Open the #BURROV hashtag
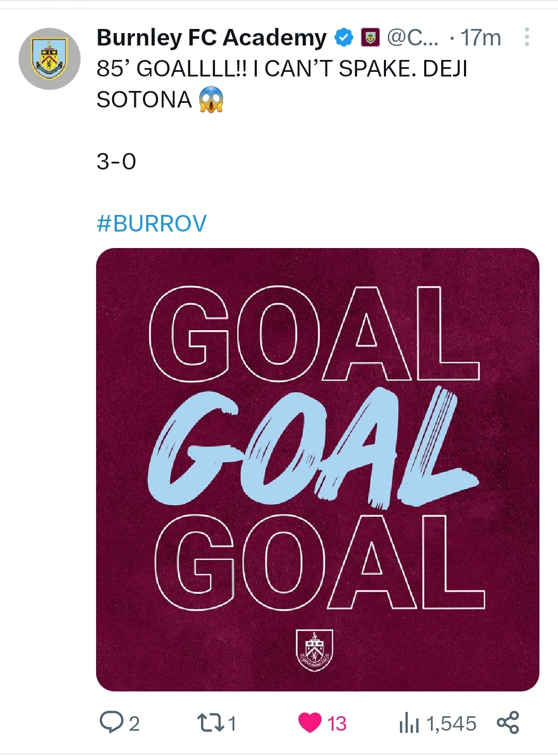This screenshot has width=558, height=756. (x=151, y=223)
